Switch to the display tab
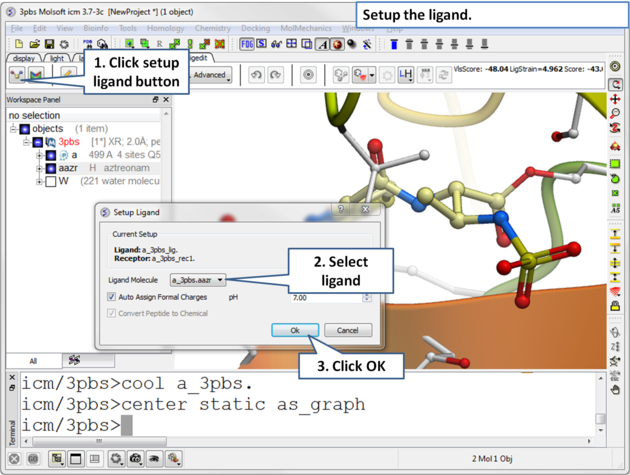Image resolution: width=630 pixels, height=475 pixels. (24, 59)
